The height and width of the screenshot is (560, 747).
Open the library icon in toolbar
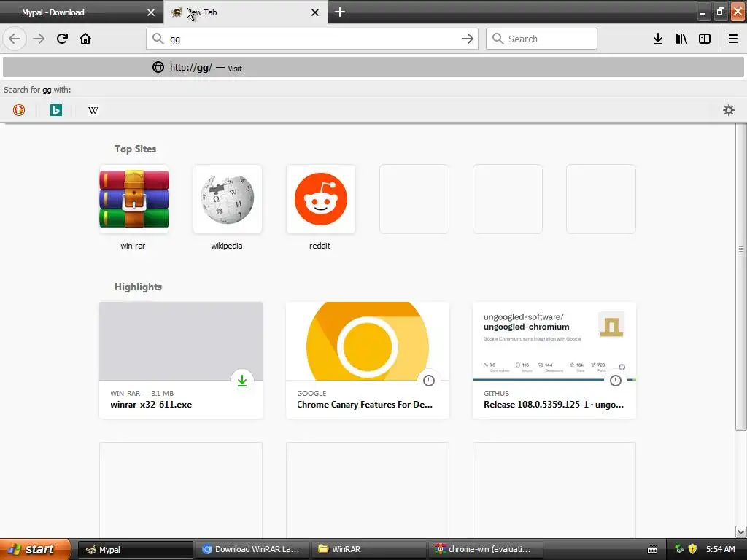[681, 39]
